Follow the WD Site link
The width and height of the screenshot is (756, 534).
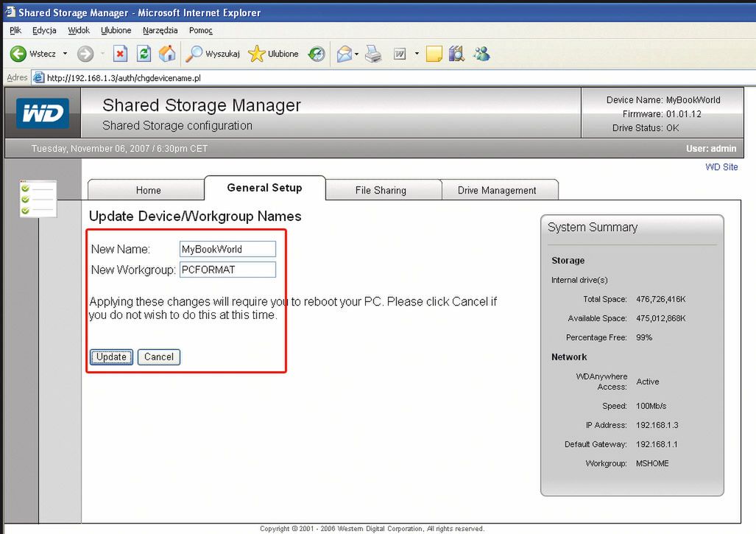pyautogui.click(x=721, y=167)
